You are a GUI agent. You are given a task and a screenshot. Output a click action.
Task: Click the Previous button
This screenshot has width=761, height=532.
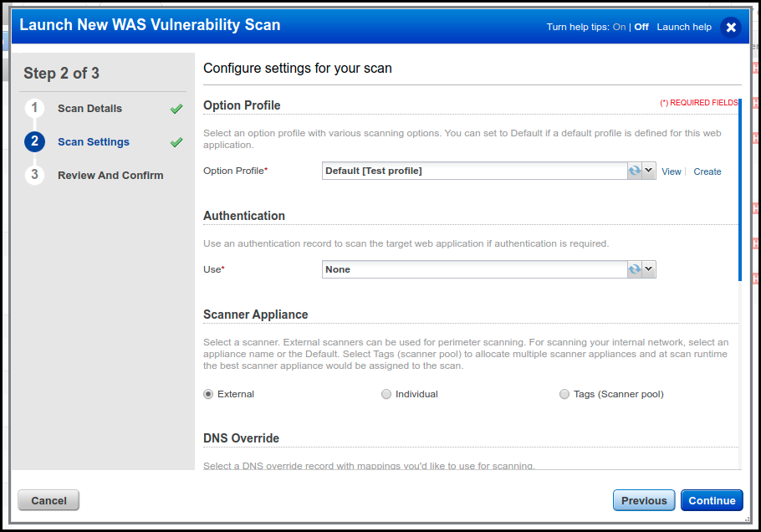tap(643, 499)
